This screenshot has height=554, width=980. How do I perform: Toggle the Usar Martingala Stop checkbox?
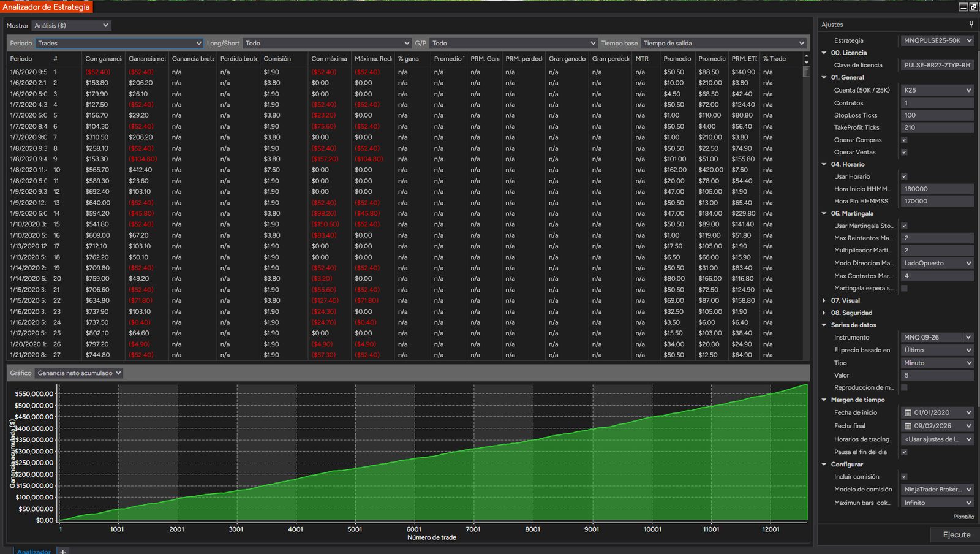pyautogui.click(x=904, y=226)
